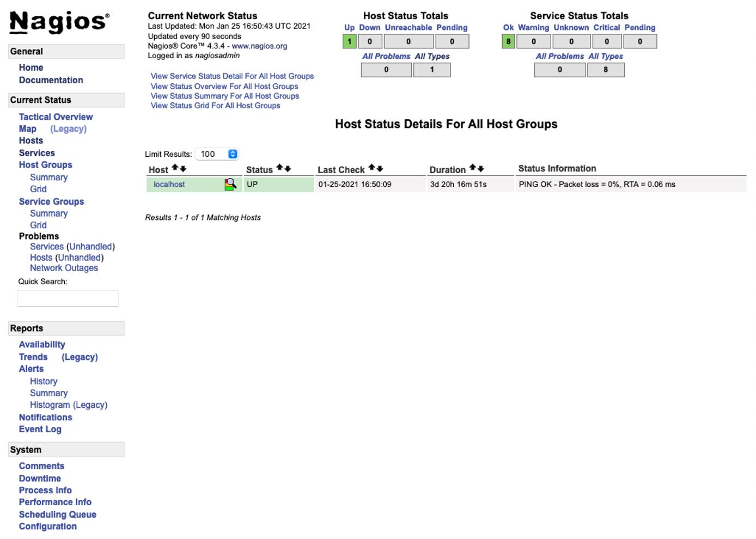
Task: Open the Scheduling Queue page
Action: pos(57,514)
